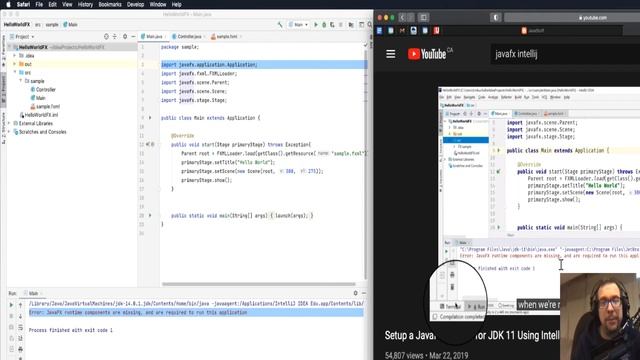The width and height of the screenshot is (640, 360).
Task: Collapse the src folder
Action: pyautogui.click(x=15, y=72)
